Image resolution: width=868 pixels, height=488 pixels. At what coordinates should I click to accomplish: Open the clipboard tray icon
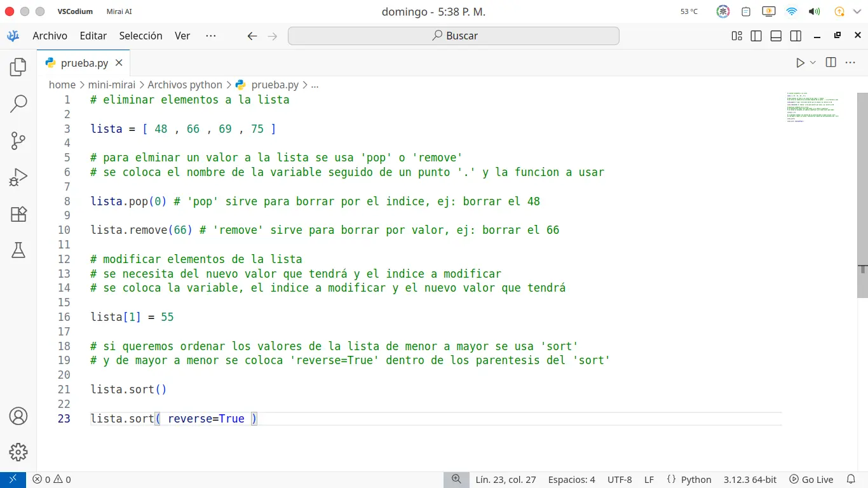[x=746, y=11]
